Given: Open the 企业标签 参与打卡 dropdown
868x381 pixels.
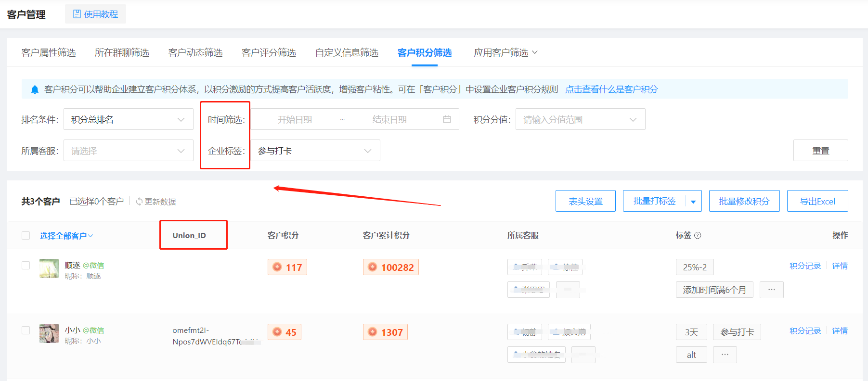Looking at the screenshot, I should 315,151.
